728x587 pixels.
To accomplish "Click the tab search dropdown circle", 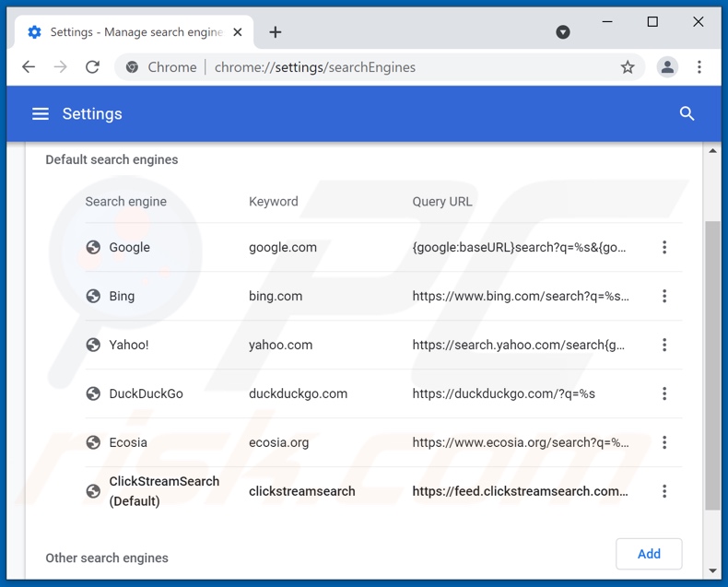I will pos(563,32).
